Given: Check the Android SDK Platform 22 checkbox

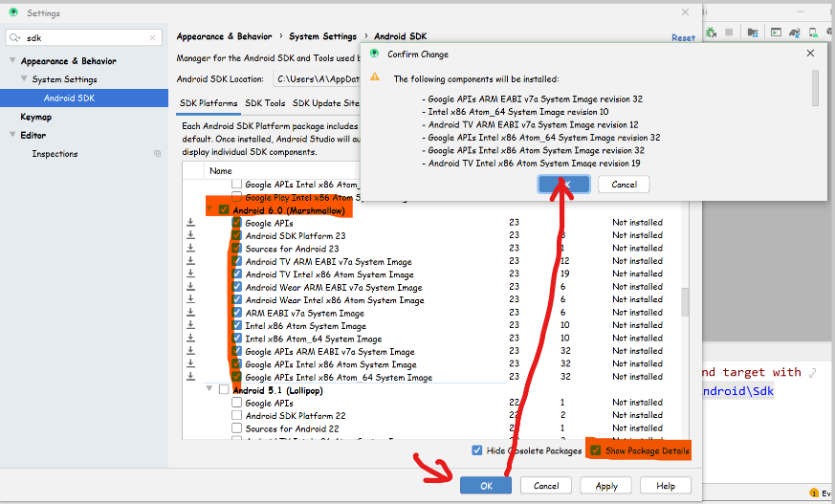Looking at the screenshot, I should (x=236, y=415).
